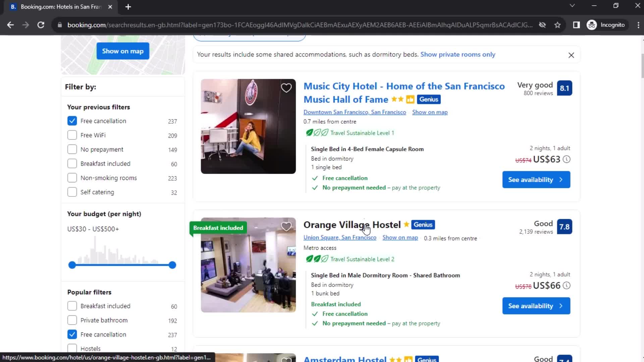This screenshot has width=644, height=362.
Task: Uncheck Free cancellation in previous filters
Action: pos(72,121)
